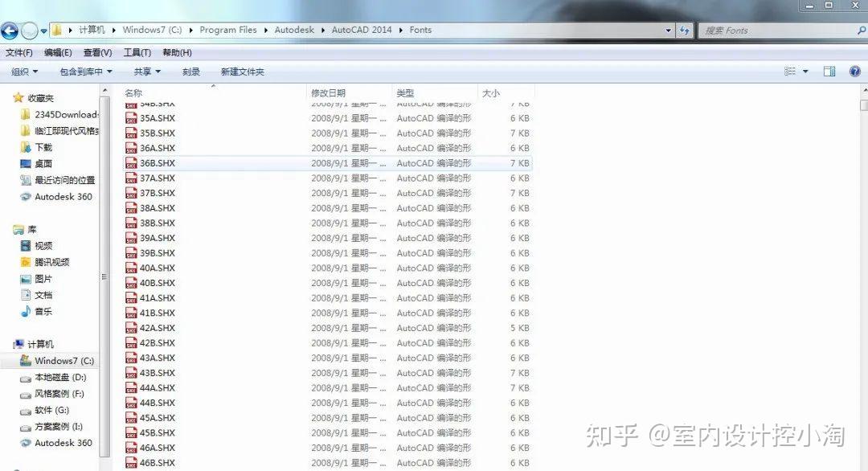Click the Forward navigation arrow button
868x471 pixels.
(30, 31)
